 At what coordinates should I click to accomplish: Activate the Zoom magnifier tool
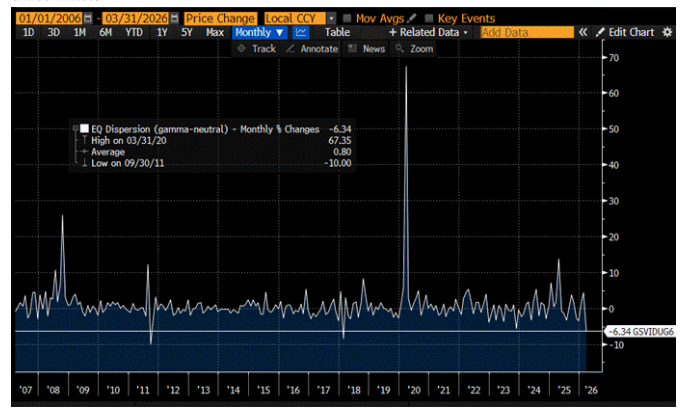(415, 48)
